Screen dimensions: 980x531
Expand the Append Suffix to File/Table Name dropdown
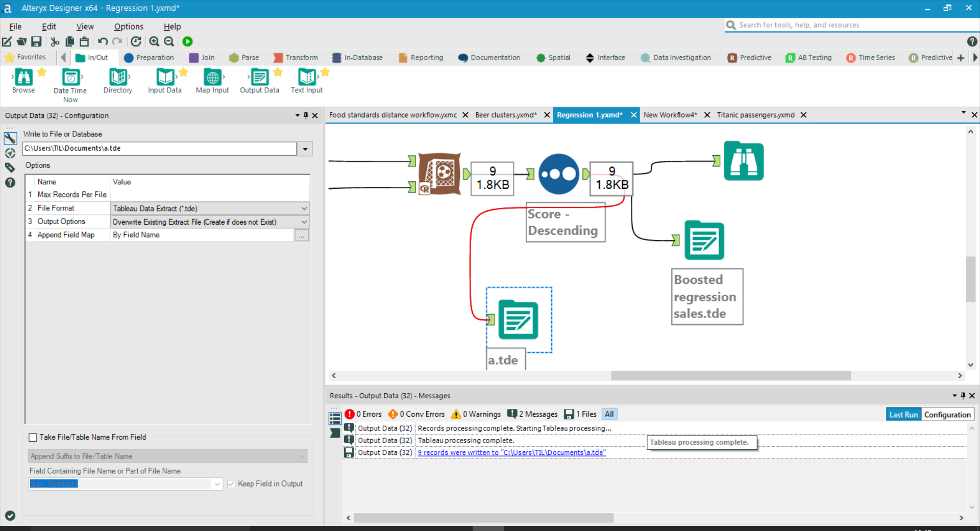(301, 456)
